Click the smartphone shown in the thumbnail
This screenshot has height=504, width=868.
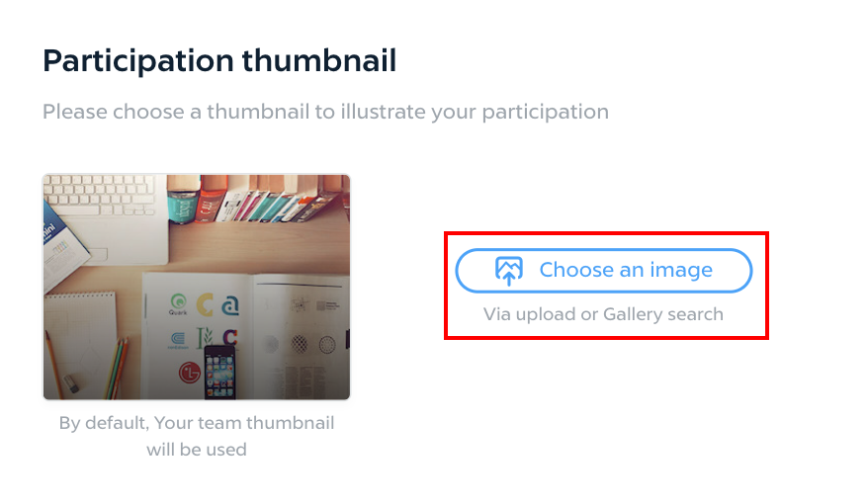[x=219, y=372]
